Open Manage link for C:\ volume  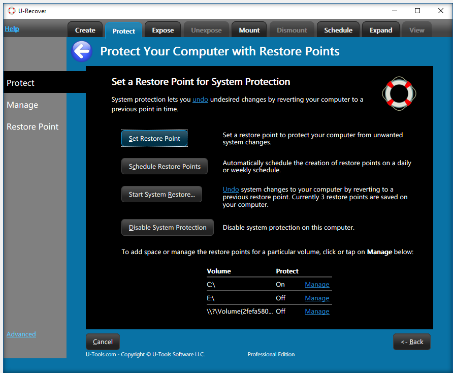[x=317, y=284]
